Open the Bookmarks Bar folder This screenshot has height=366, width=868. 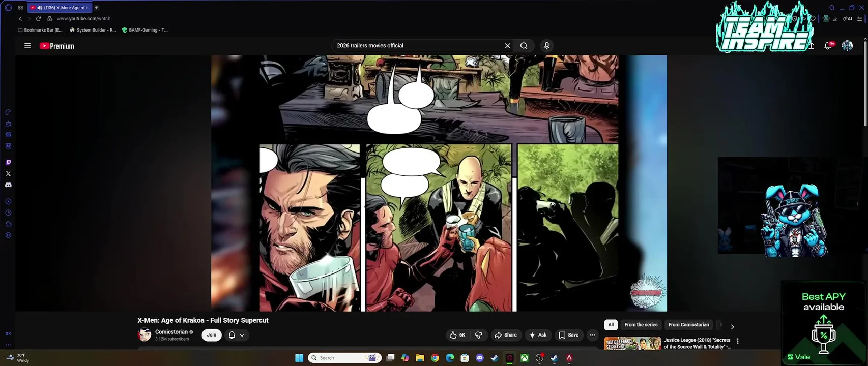point(40,30)
